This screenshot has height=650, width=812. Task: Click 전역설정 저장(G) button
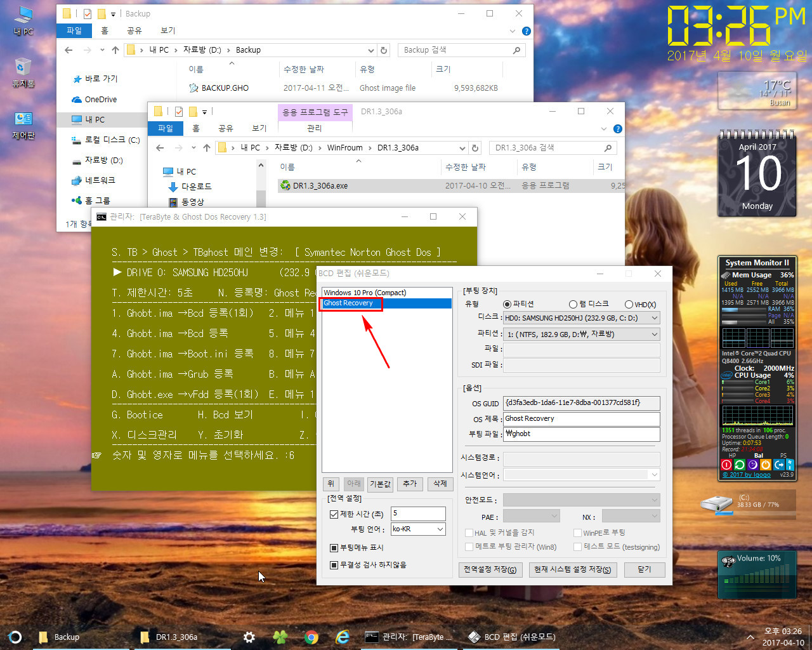click(490, 569)
